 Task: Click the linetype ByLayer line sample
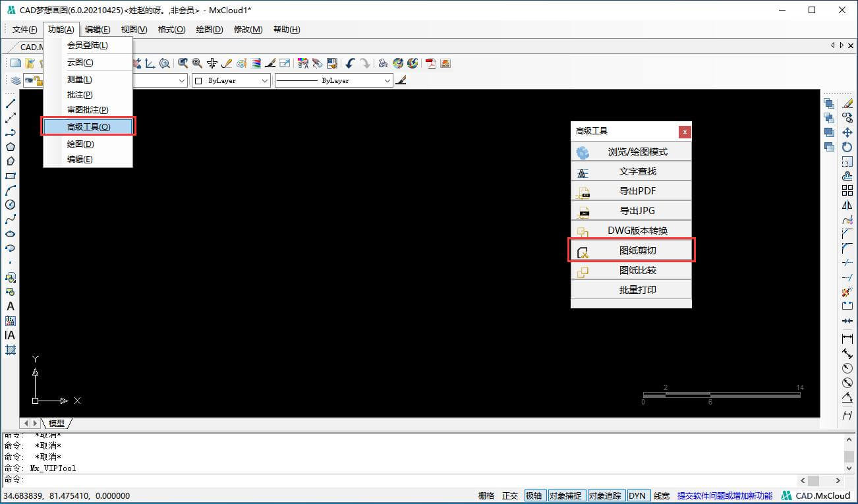[x=298, y=80]
